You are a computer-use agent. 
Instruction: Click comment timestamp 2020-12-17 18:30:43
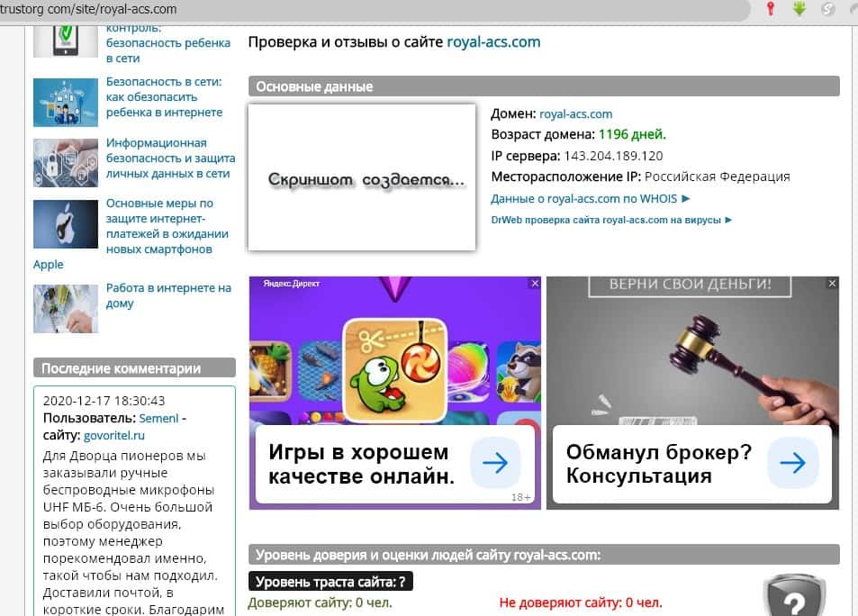104,401
